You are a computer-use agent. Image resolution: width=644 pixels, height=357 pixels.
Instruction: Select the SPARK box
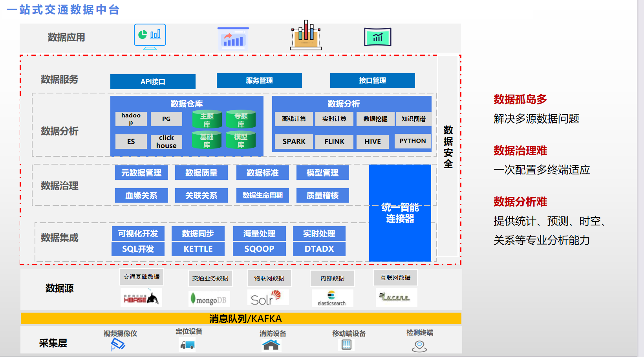tap(294, 141)
